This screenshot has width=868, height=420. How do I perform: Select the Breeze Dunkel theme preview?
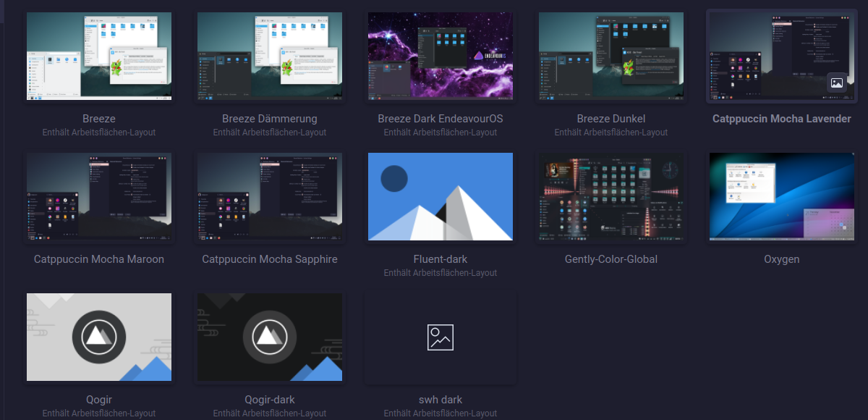[611, 56]
